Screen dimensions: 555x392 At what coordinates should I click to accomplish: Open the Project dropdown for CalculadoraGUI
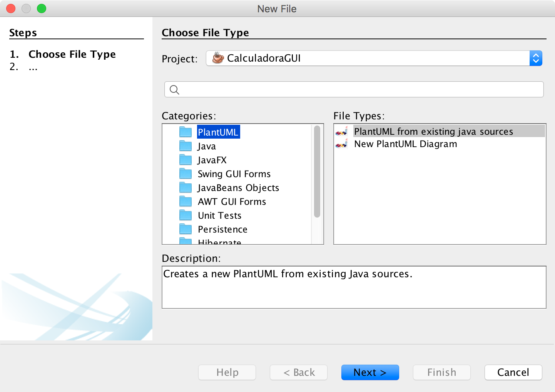[x=536, y=58]
